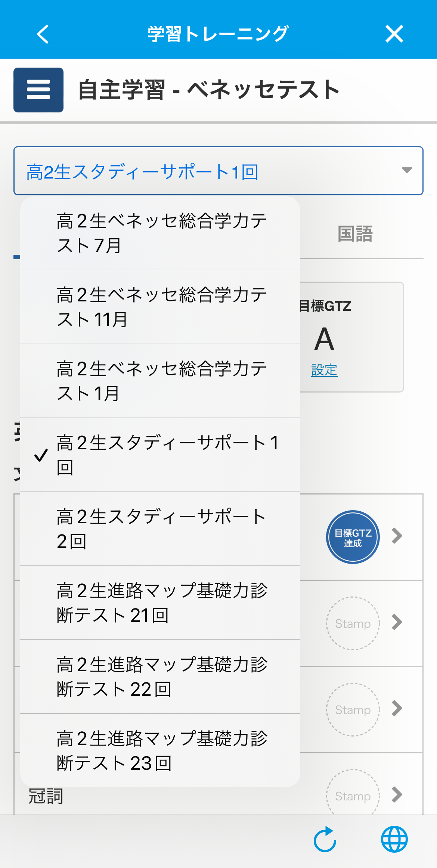Tap the reload icon in bottom bar
Viewport: 437px width, 868px height.
pyautogui.click(x=325, y=839)
